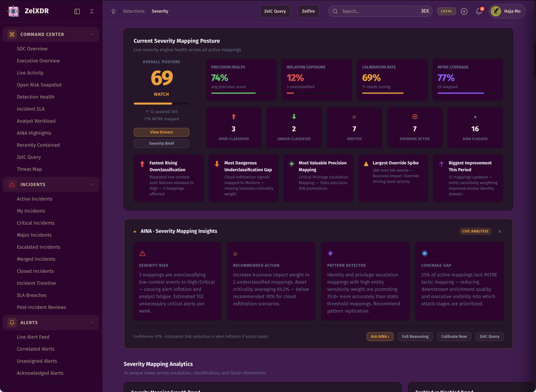Viewport: 536px width, 392px height.
Task: Click the plus circle add icon
Action: (x=464, y=11)
